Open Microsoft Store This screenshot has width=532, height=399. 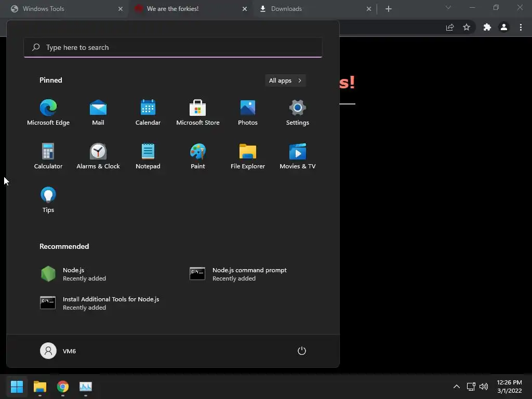(x=198, y=113)
